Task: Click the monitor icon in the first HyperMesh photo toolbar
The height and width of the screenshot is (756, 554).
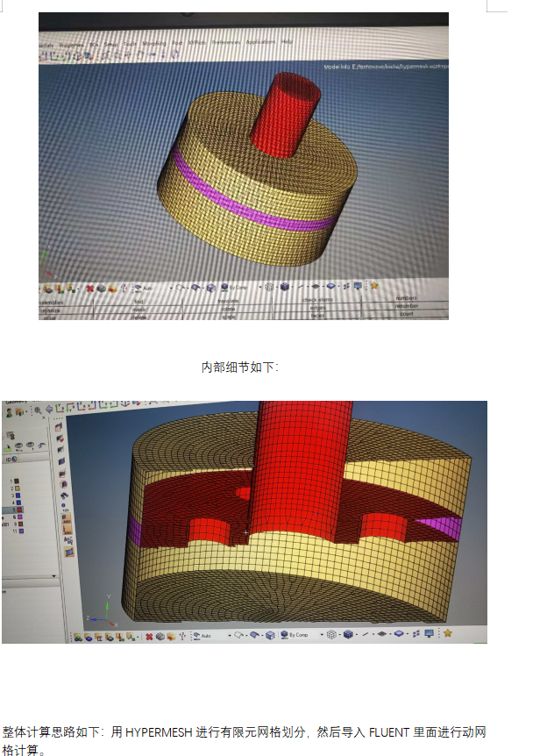Action: tap(358, 286)
